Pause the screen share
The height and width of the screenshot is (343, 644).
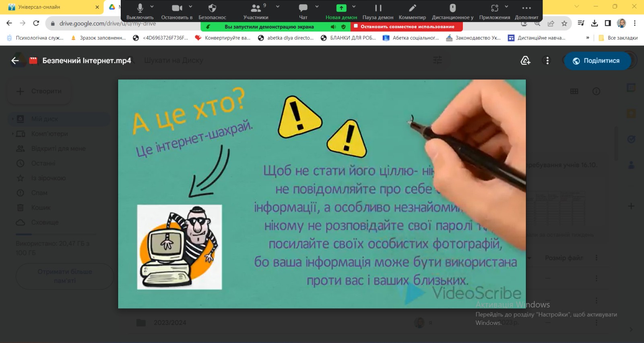(378, 11)
